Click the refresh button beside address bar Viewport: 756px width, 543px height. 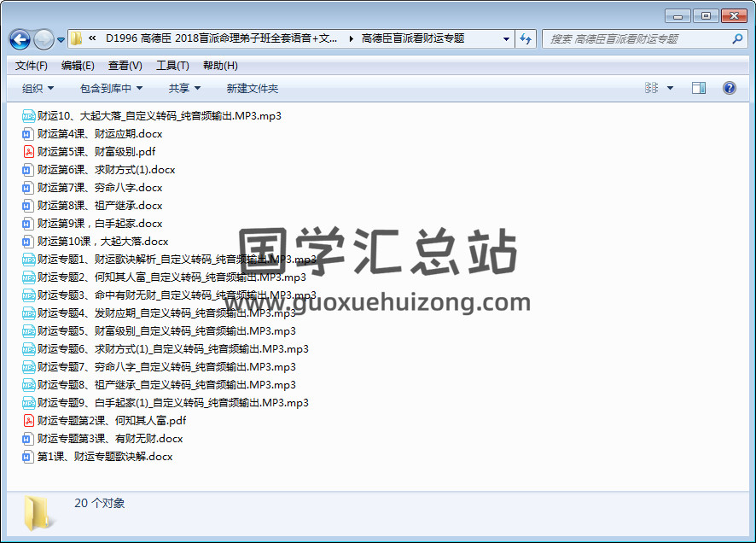click(526, 39)
